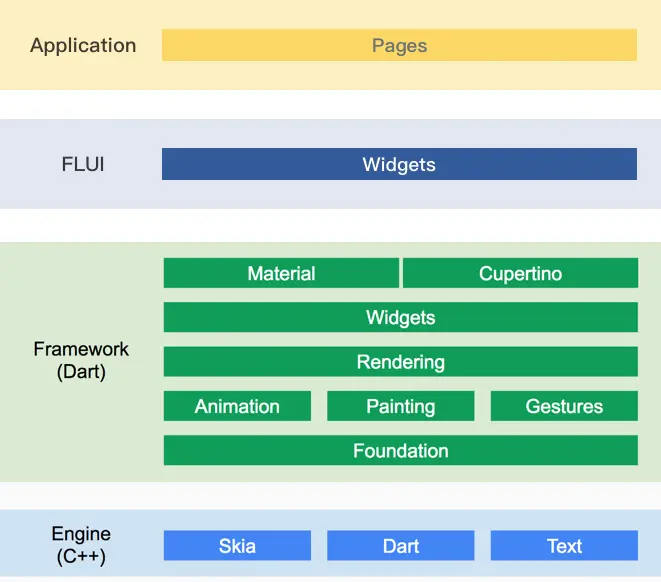Select the Skia block
This screenshot has width=661, height=582.
(x=237, y=545)
